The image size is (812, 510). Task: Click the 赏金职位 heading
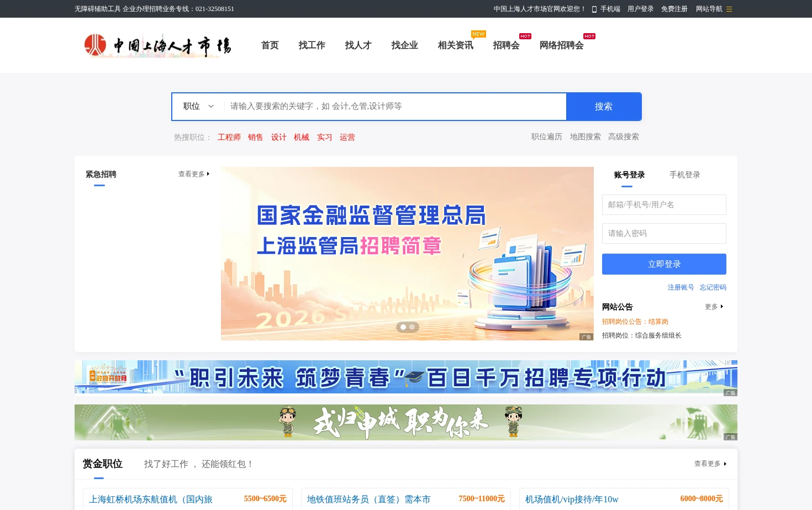(x=103, y=464)
